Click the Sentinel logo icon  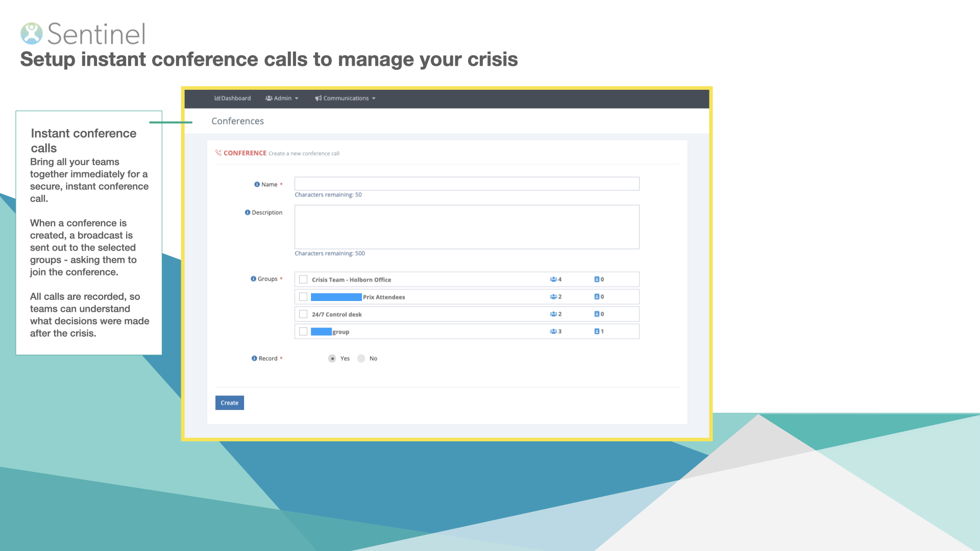click(x=32, y=34)
